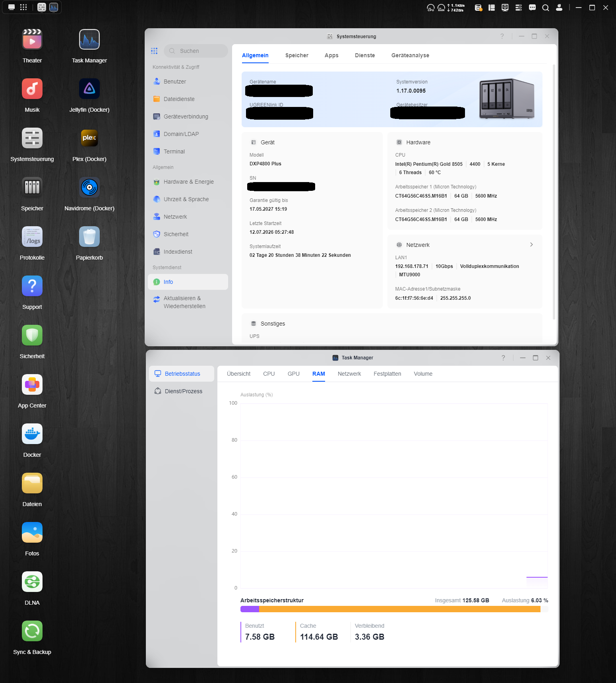Switch to Systemsteuerung via its top bar icon
Viewport: 616px width, 683px height.
click(42, 7)
